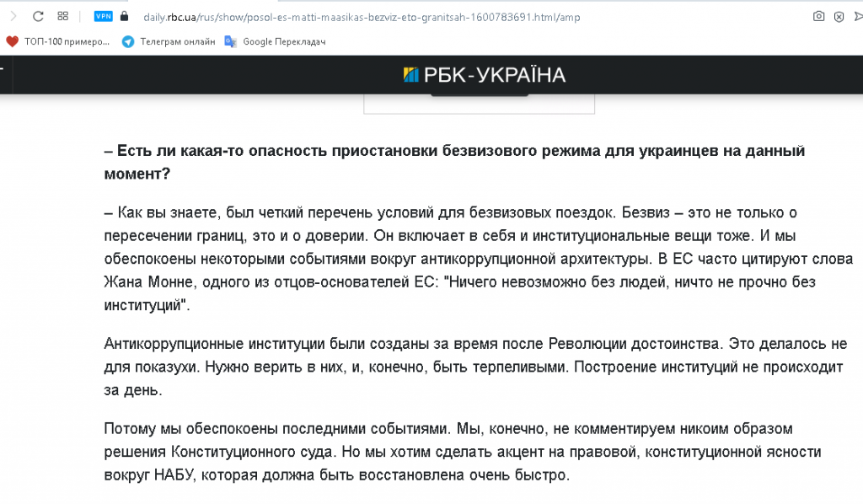Open the Телеграм онлайн bookmark

[169, 42]
